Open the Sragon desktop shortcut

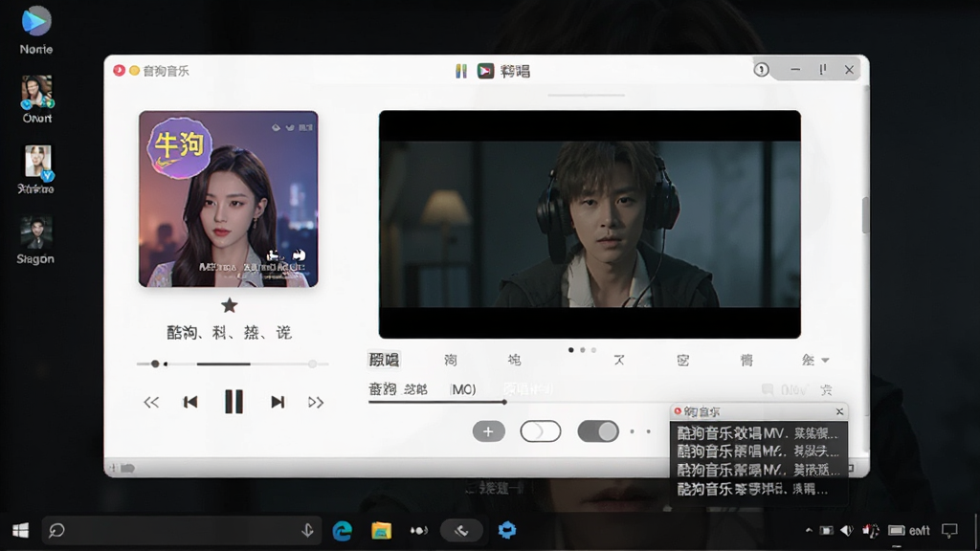(x=35, y=240)
